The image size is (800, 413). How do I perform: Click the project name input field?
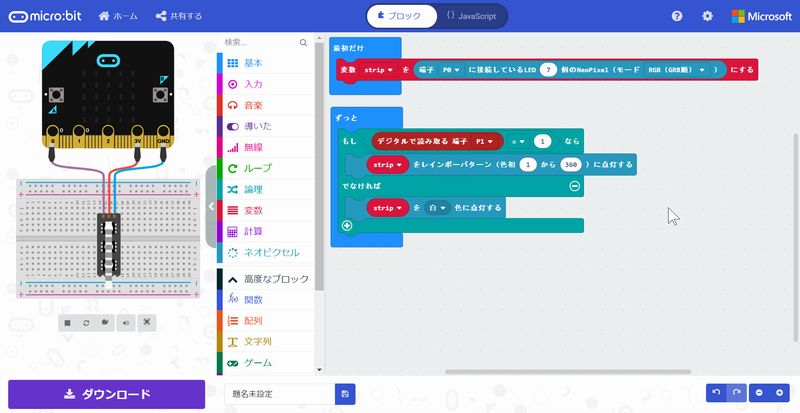280,394
